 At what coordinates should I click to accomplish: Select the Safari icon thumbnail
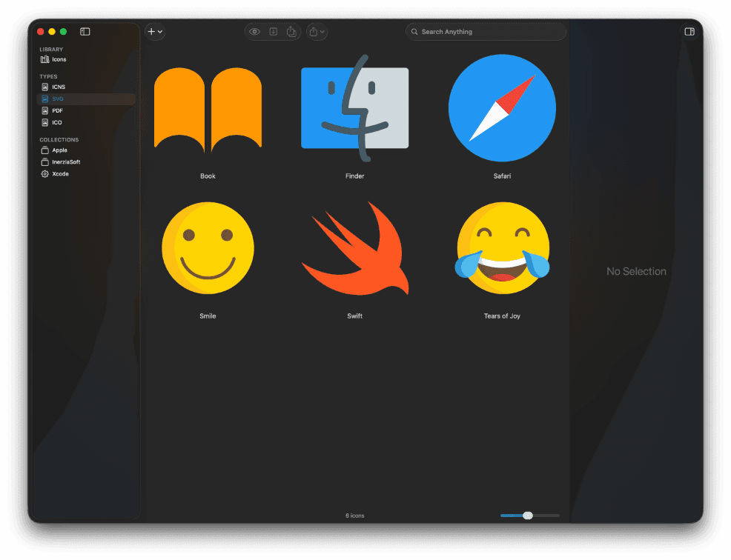tap(502, 108)
